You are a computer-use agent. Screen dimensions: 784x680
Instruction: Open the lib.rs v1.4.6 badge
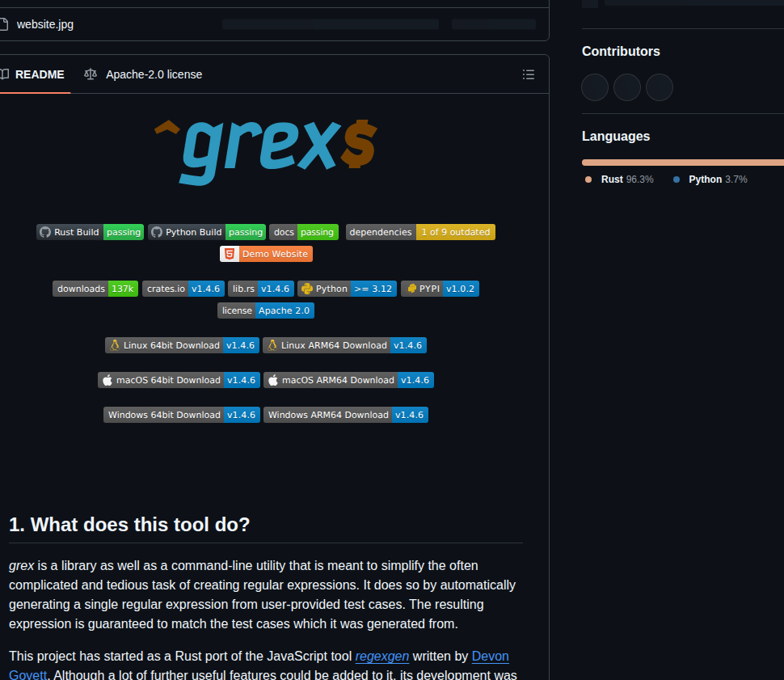(261, 289)
